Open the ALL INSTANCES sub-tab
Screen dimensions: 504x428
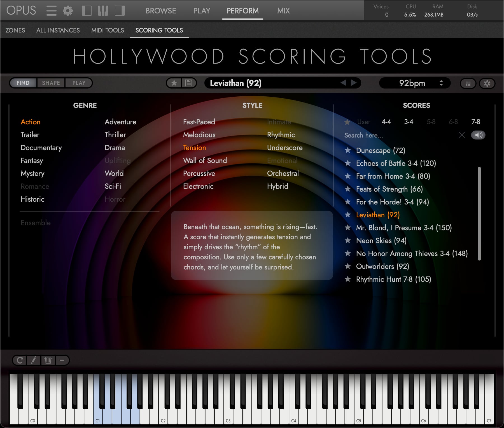click(58, 30)
